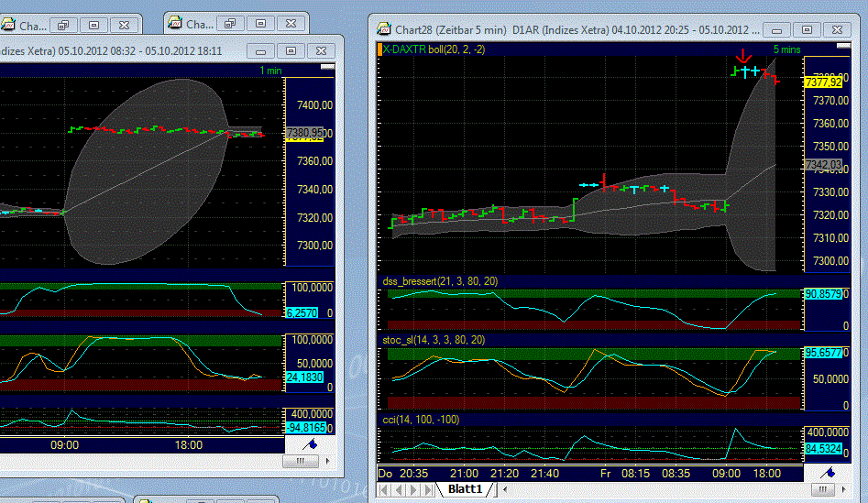
Task: Click the cci(14, 100, -100) label
Action: 421,420
